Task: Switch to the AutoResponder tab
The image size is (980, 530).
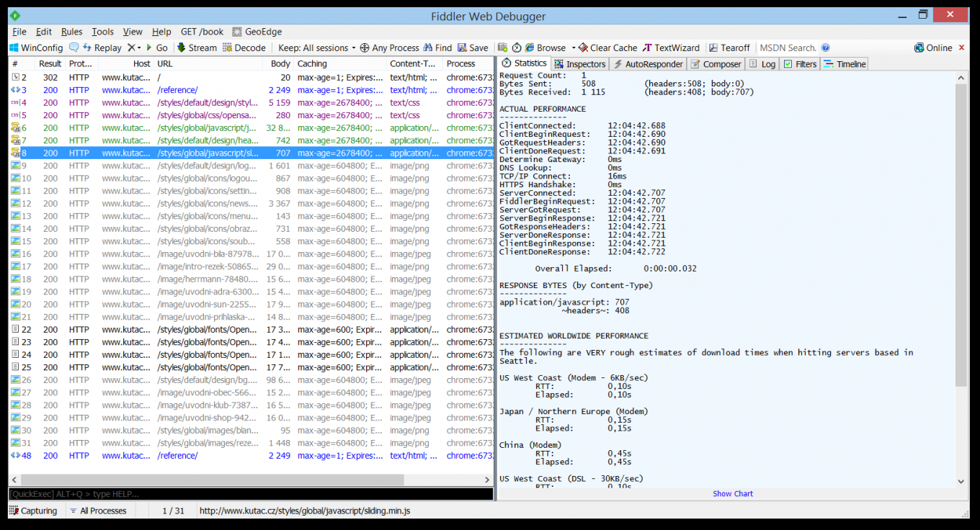Action: pos(648,64)
